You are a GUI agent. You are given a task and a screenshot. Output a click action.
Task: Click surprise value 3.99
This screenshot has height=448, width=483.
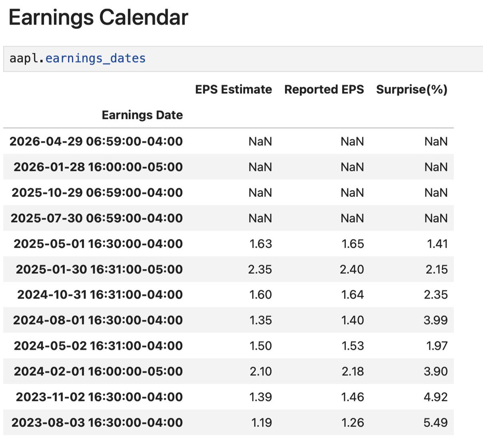[436, 320]
